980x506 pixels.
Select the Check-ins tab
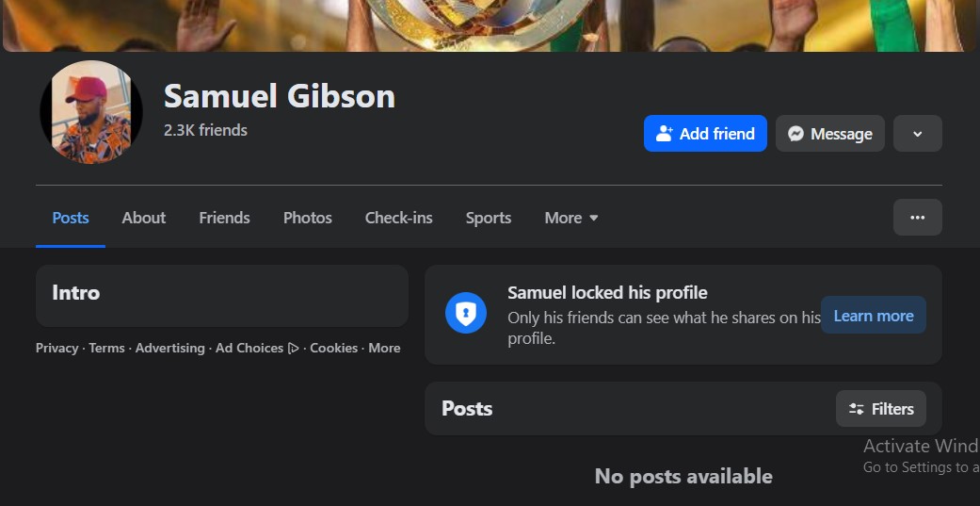399,218
